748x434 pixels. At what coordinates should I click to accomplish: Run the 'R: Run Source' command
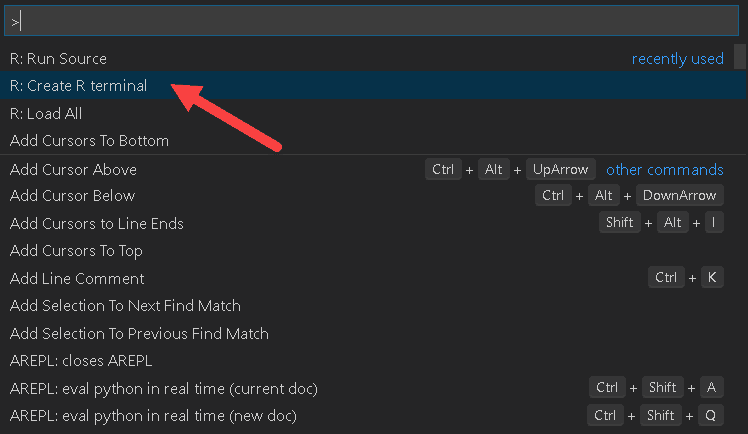(58, 59)
